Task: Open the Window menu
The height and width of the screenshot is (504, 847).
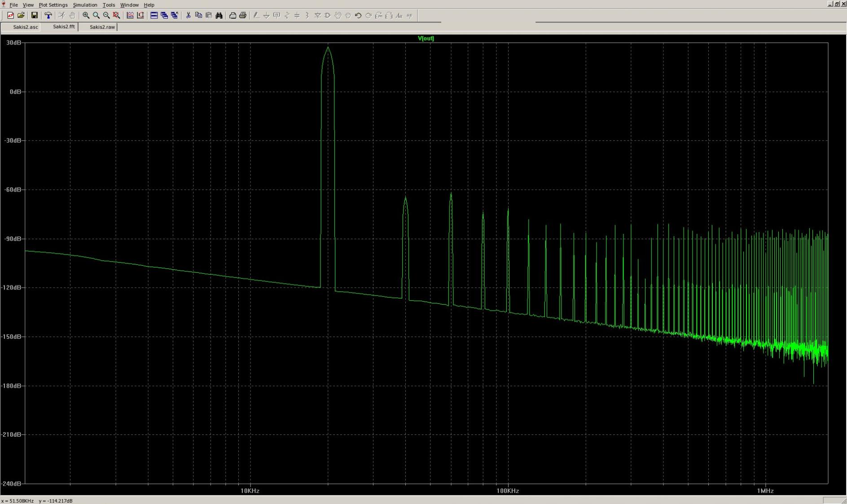Action: [129, 5]
